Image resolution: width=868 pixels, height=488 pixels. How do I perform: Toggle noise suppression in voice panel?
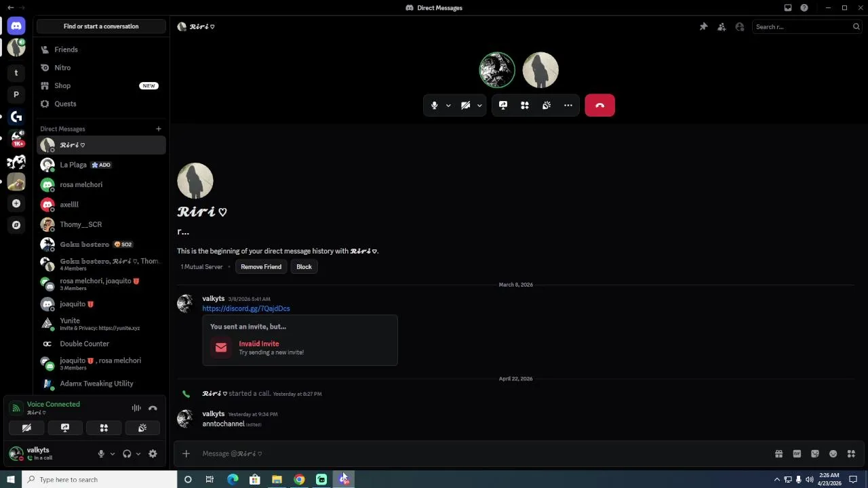click(136, 408)
